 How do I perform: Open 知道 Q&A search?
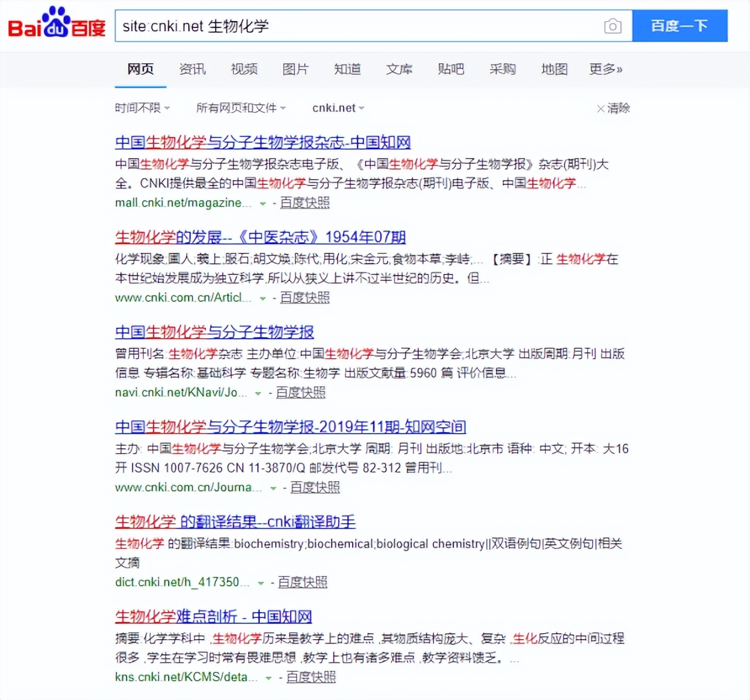[x=347, y=69]
